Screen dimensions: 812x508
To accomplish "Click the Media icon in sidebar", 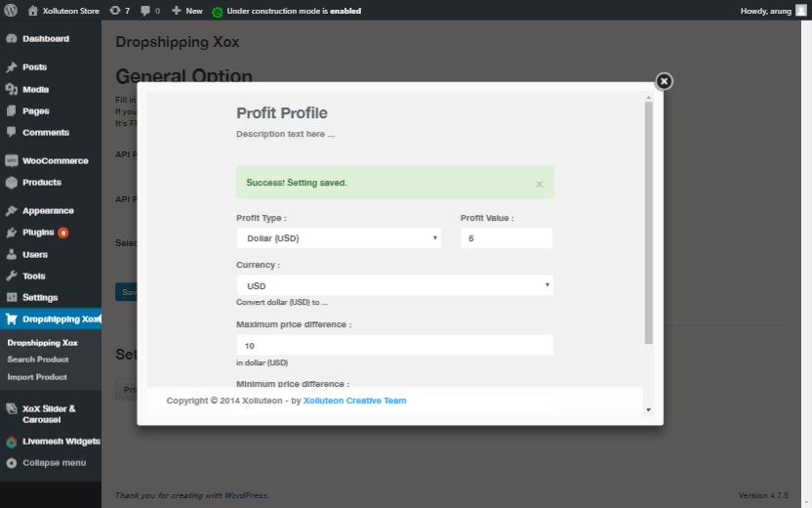I will [x=12, y=89].
